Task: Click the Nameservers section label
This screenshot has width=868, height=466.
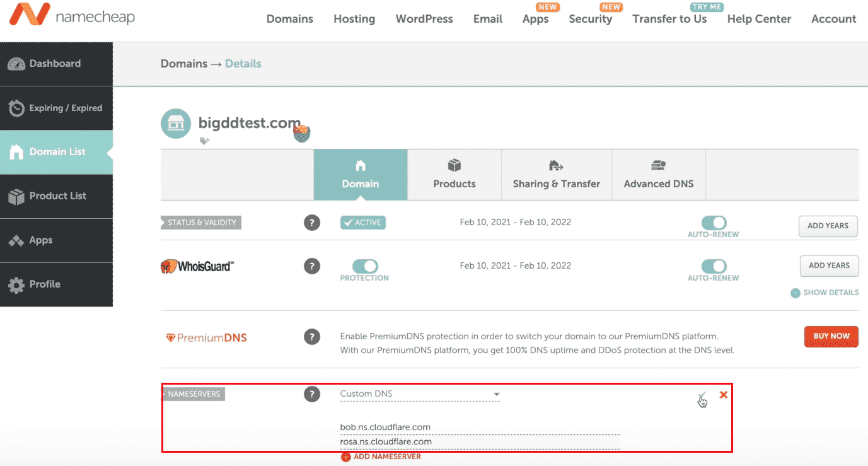Action: (x=193, y=394)
